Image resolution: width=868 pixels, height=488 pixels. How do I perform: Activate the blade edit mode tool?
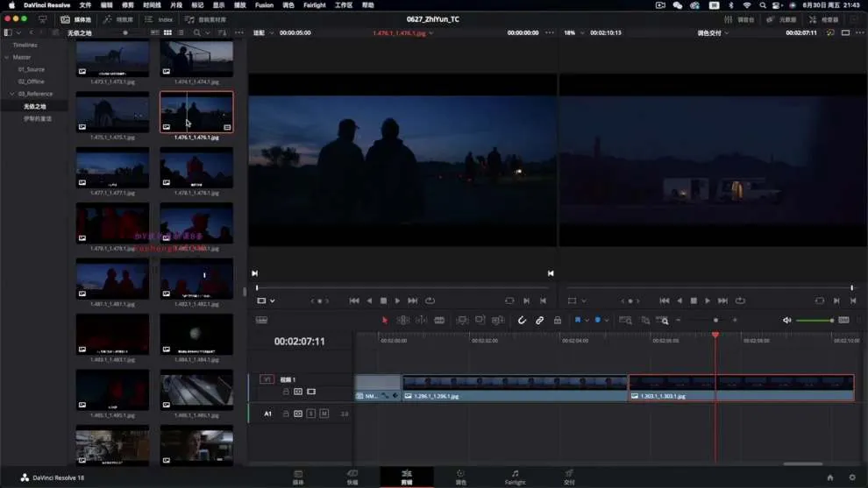pyautogui.click(x=439, y=321)
